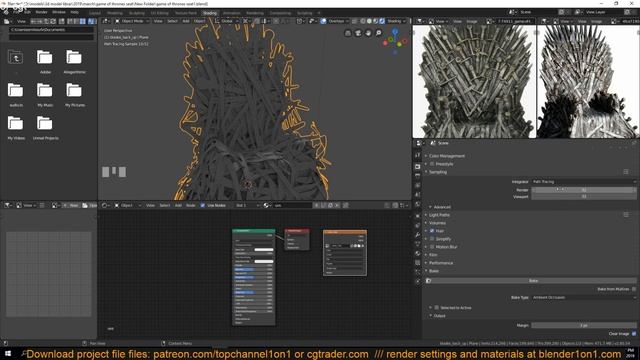Toggle the Freestyle checkbox

432,164
